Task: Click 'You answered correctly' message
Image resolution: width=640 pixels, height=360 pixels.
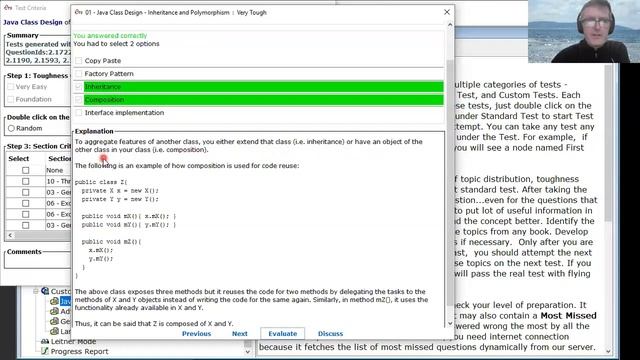Action: coord(110,36)
